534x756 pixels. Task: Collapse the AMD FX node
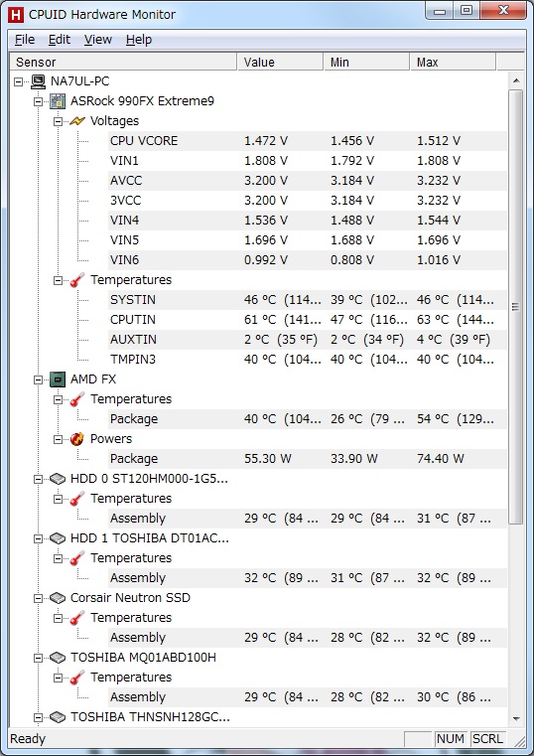click(x=38, y=379)
